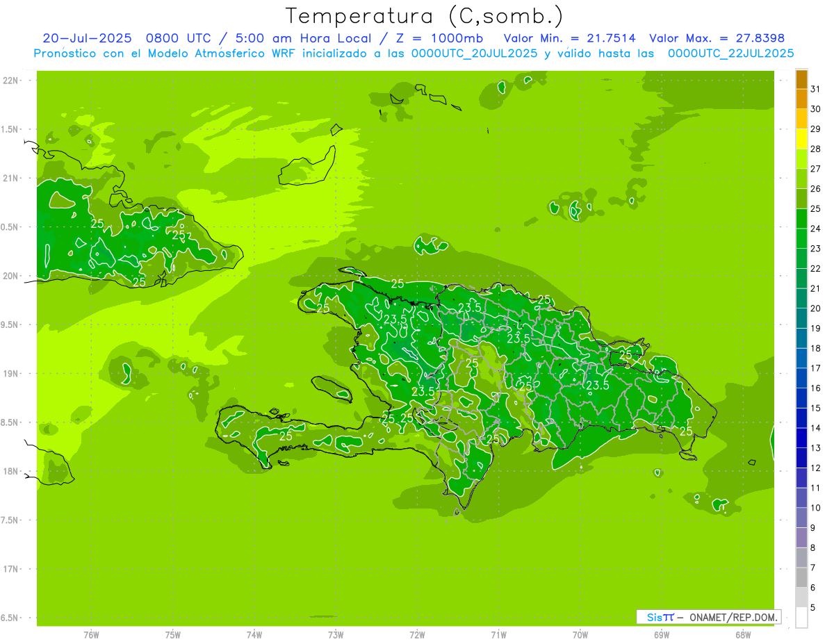The image size is (834, 644).
Task: Click the "17N" latitude axis label
Action: (11, 569)
